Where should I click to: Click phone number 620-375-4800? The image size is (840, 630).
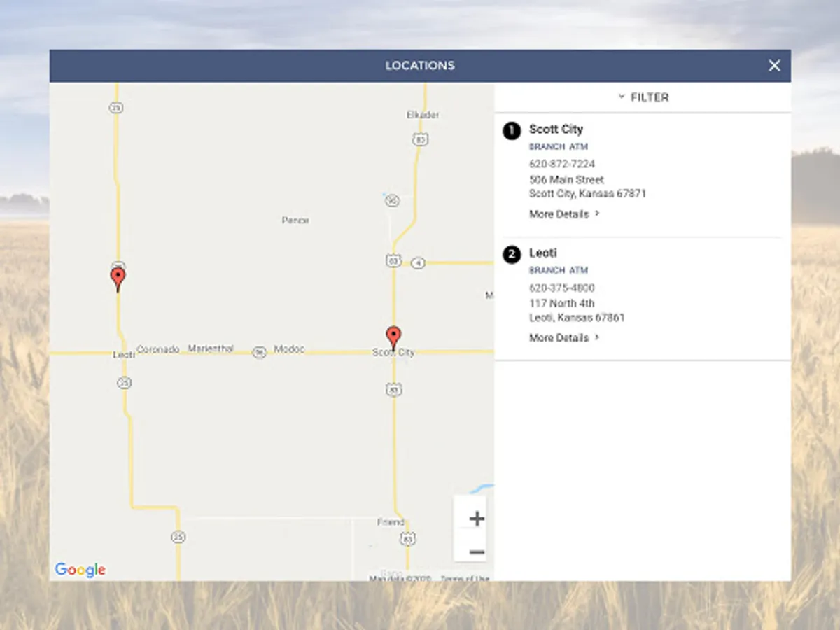[x=562, y=288]
